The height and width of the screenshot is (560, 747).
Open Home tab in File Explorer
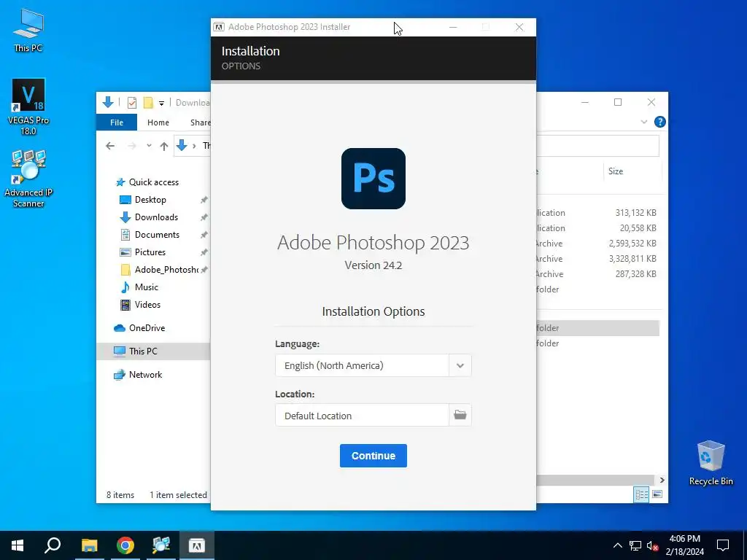(x=158, y=122)
